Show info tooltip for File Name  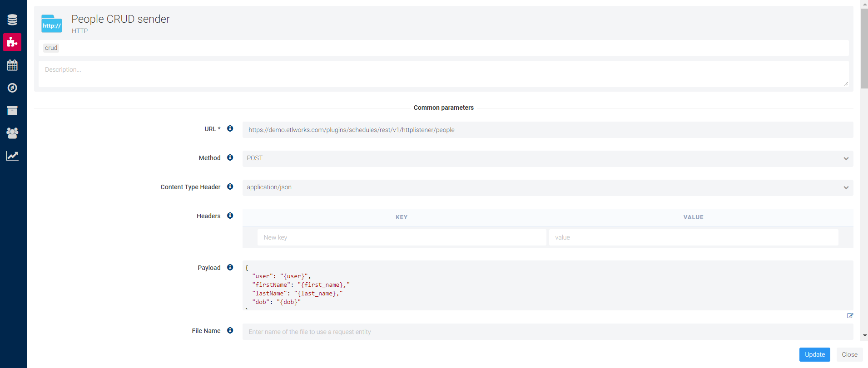[x=230, y=330]
